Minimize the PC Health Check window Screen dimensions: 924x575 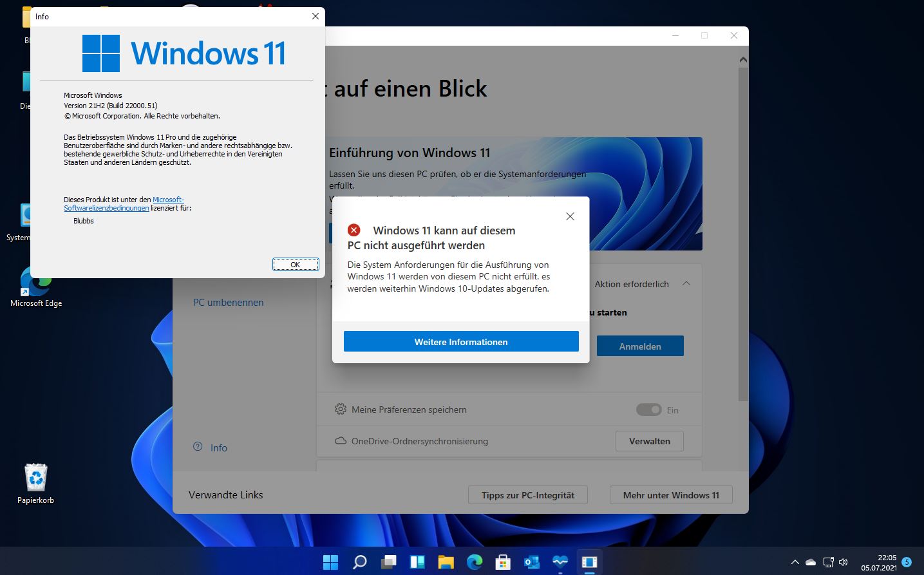tap(675, 36)
